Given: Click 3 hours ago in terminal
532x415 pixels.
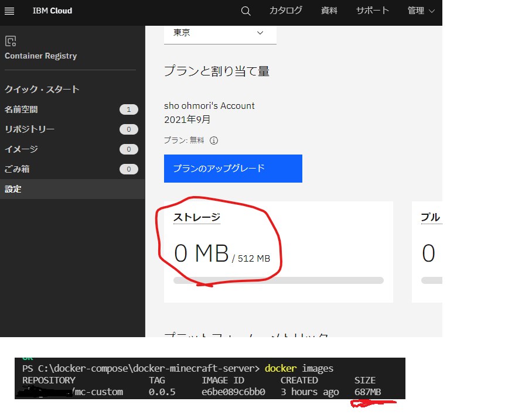Looking at the screenshot, I should [x=310, y=392].
